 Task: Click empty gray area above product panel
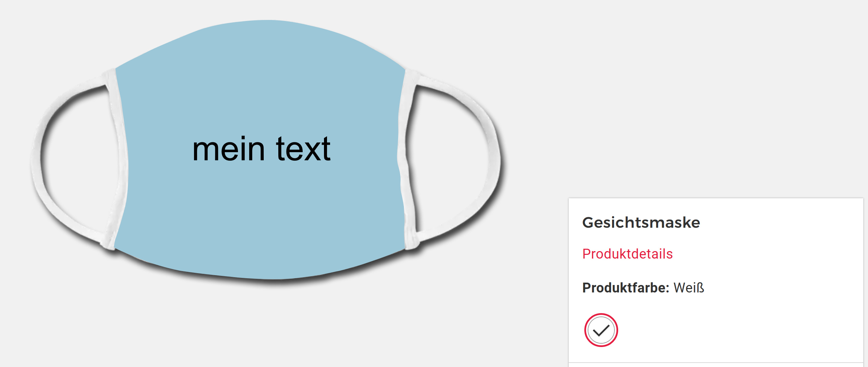coord(711,102)
